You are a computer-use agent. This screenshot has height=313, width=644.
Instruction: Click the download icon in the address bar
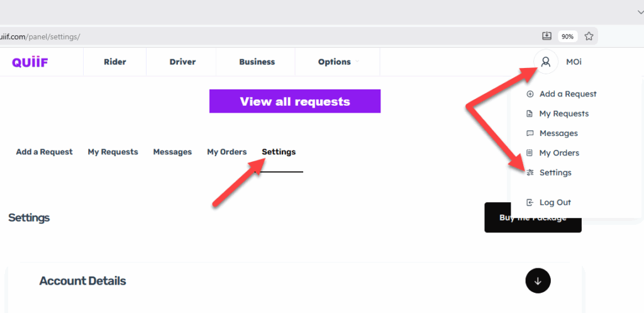[547, 37]
